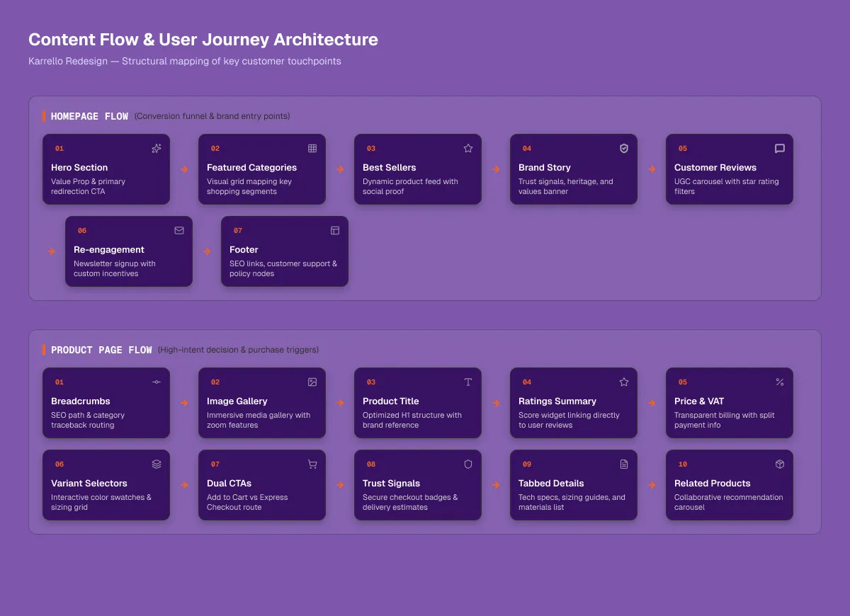The height and width of the screenshot is (616, 850).
Task: Click the Add to Cart vs Express Checkout text
Action: click(x=247, y=503)
